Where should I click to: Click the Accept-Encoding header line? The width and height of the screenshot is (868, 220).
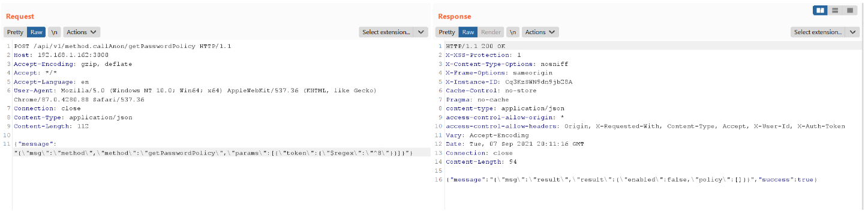(x=73, y=64)
